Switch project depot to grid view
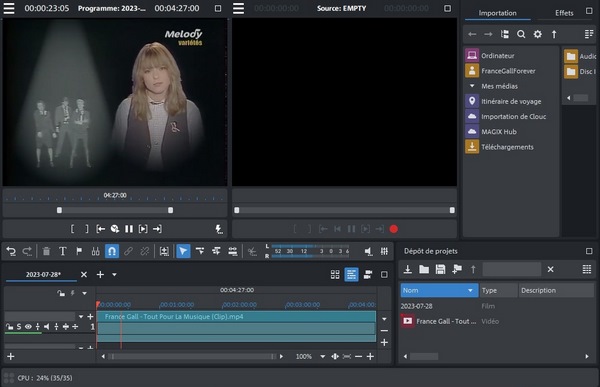Screen dimensions: 600x387 (587, 269)
